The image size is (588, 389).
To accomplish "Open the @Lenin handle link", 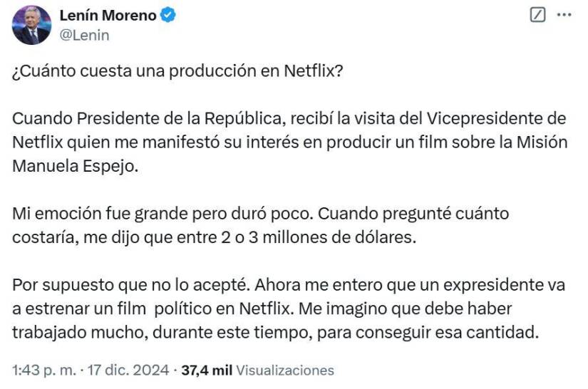I will [84, 35].
